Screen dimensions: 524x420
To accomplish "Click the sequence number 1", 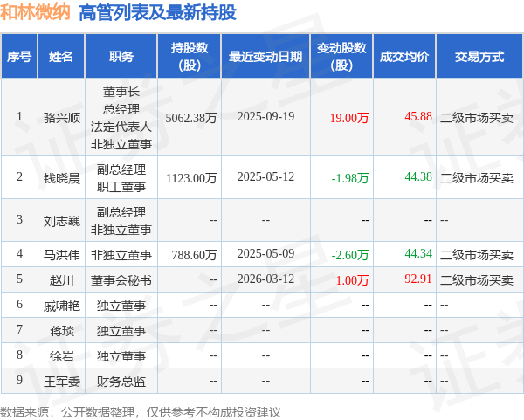I will [19, 117].
